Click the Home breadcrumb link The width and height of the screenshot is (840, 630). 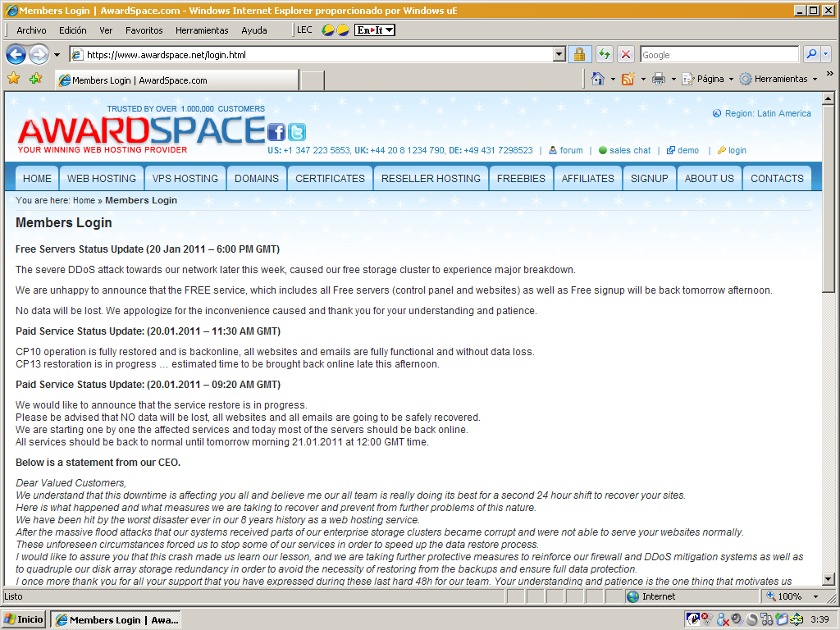click(84, 200)
